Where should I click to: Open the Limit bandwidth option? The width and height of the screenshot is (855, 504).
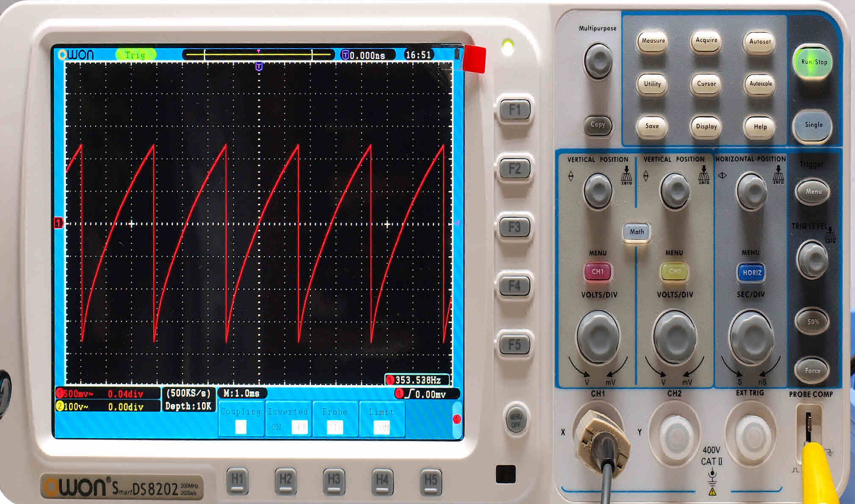381,419
